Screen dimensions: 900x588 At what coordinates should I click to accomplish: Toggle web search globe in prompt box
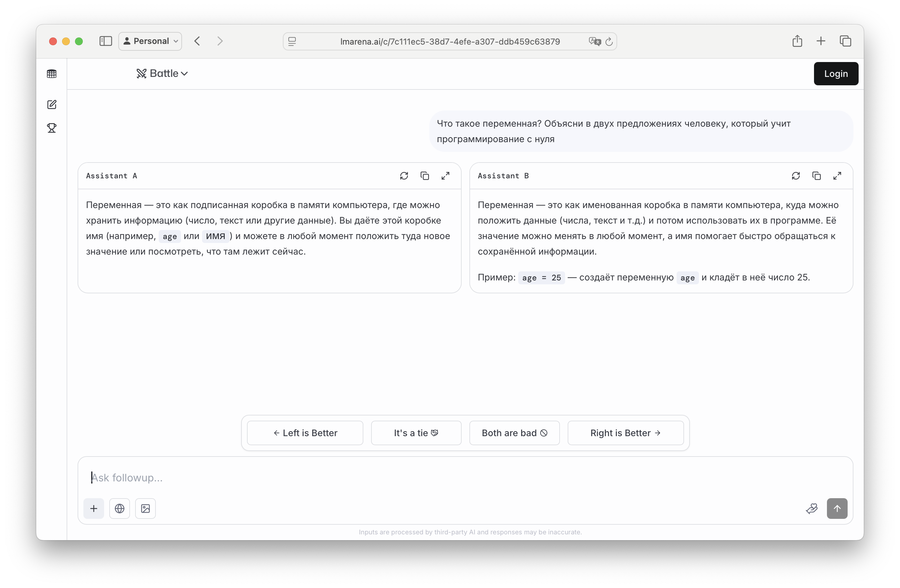[120, 508]
